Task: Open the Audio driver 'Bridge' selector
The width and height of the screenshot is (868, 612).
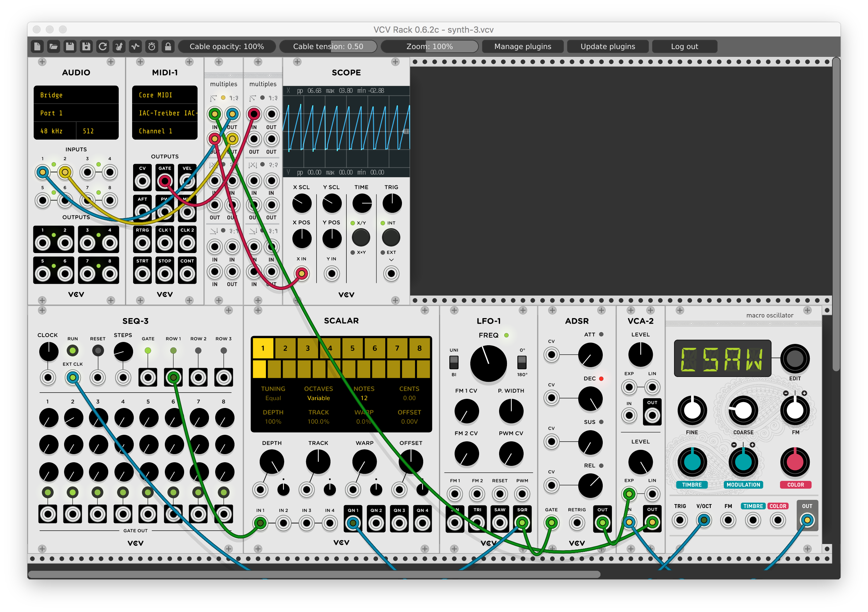Action: point(76,95)
